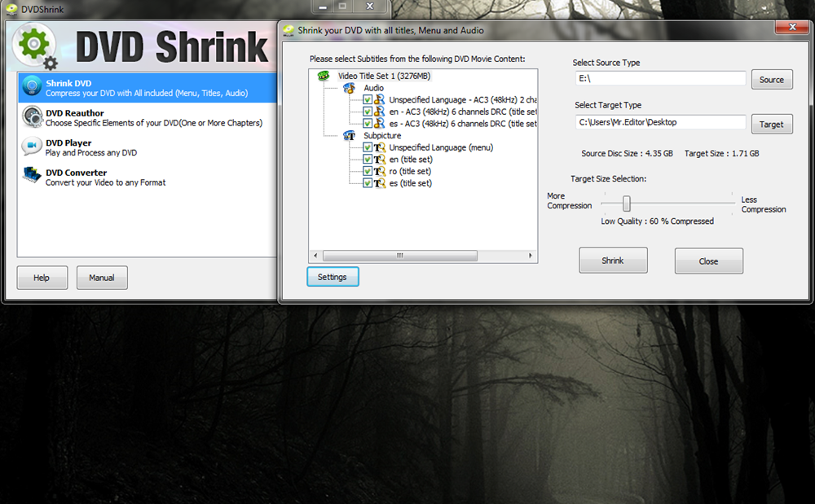Click 'Target Size : 1.71 GB' text
Screen dimensions: 815x504
point(722,154)
